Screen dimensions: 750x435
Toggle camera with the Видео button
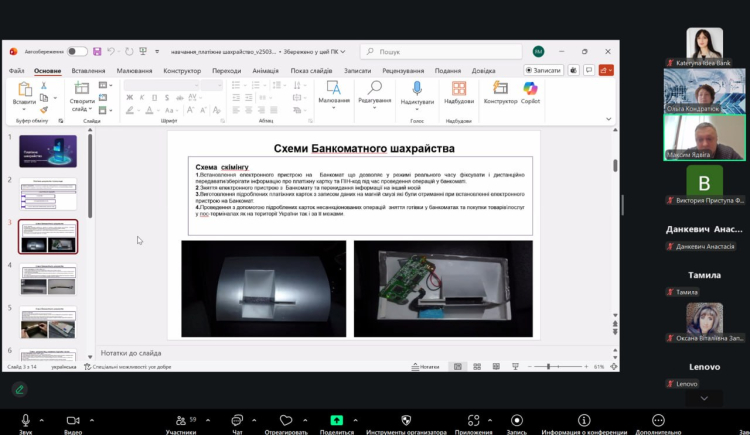click(x=72, y=421)
